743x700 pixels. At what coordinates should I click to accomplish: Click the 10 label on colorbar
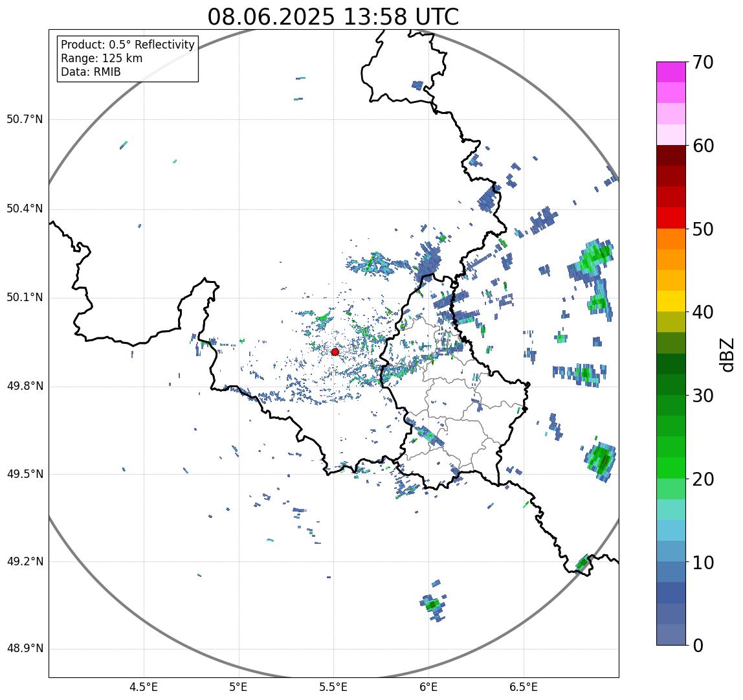[703, 563]
